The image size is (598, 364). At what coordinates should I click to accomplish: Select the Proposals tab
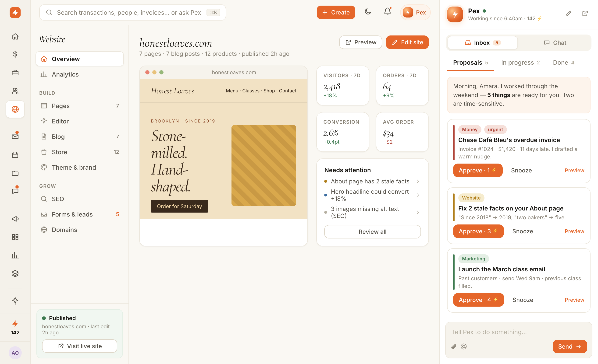(470, 63)
